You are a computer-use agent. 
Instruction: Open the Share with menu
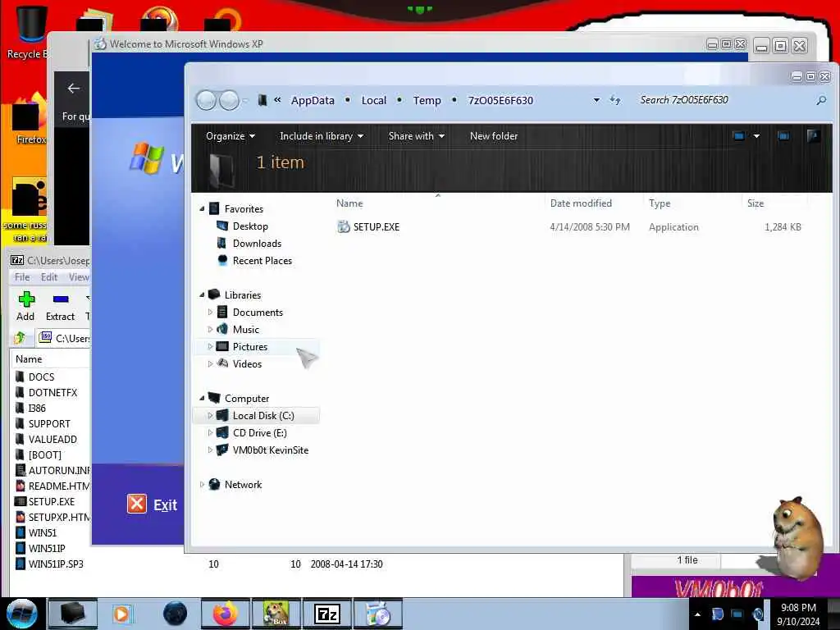click(x=416, y=136)
